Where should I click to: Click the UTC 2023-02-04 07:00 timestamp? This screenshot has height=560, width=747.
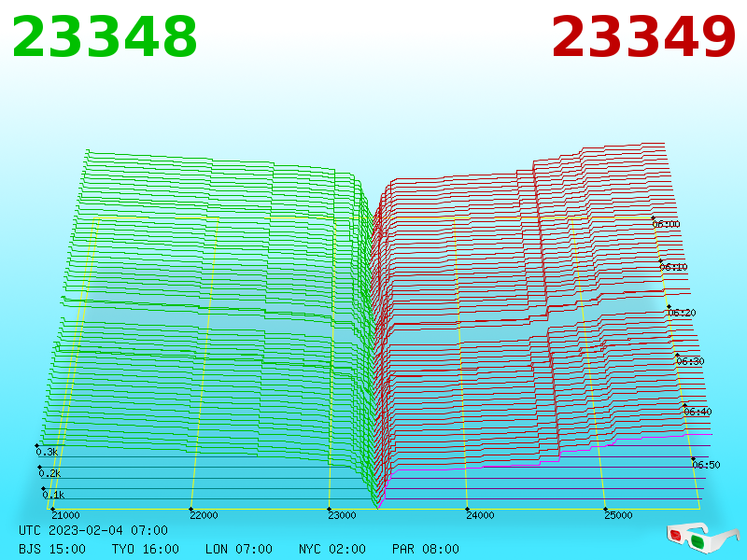93,530
